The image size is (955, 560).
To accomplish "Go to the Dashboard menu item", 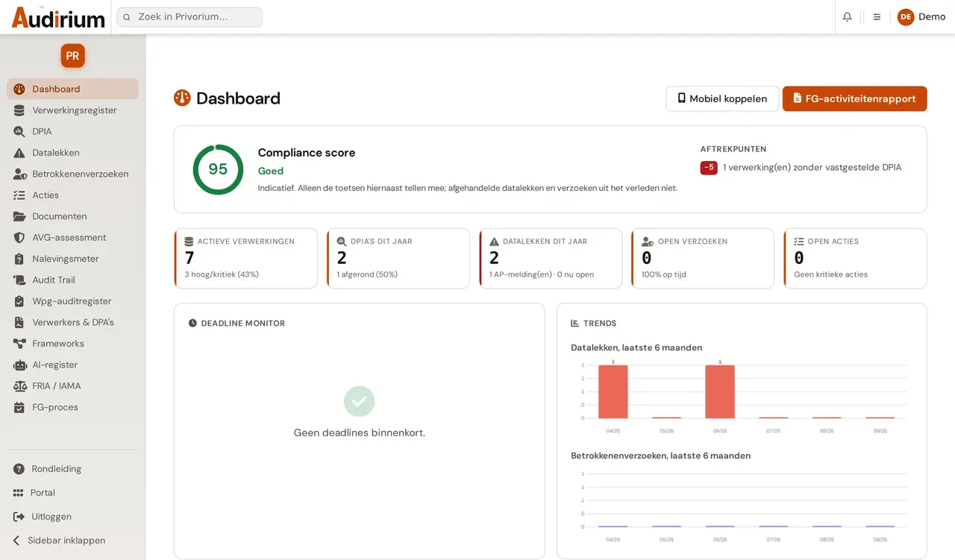I will pyautogui.click(x=72, y=89).
